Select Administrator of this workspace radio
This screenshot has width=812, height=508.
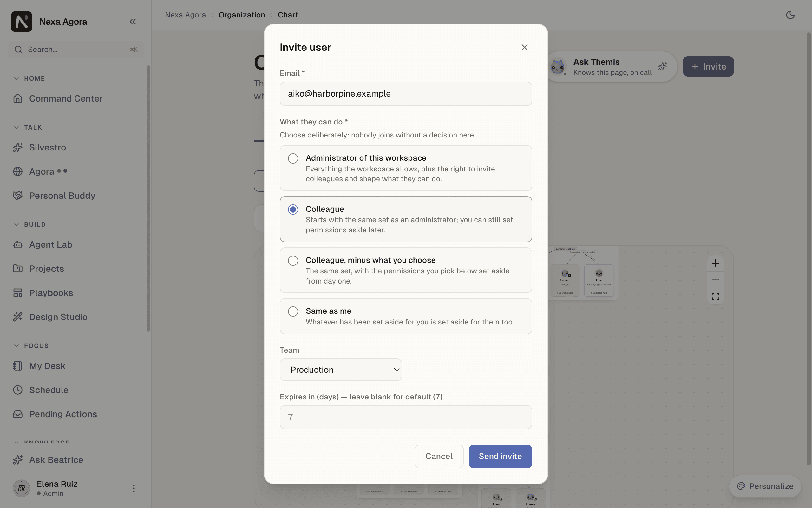pos(293,158)
